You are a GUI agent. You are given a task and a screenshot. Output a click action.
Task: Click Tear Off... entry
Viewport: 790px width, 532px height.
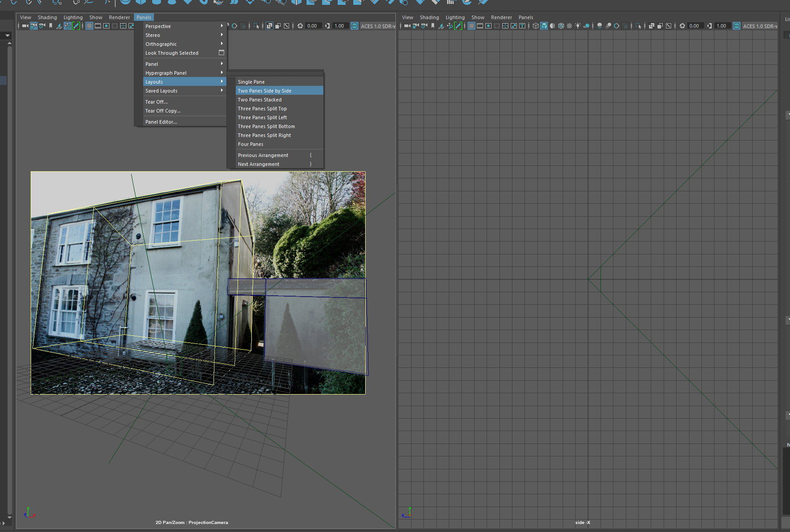point(185,102)
